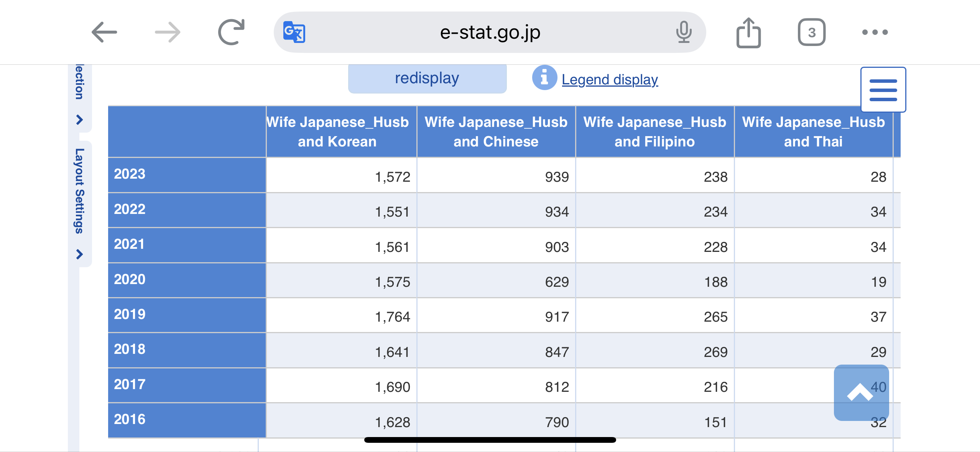Open the share sheet icon
This screenshot has height=452, width=980.
tap(748, 33)
